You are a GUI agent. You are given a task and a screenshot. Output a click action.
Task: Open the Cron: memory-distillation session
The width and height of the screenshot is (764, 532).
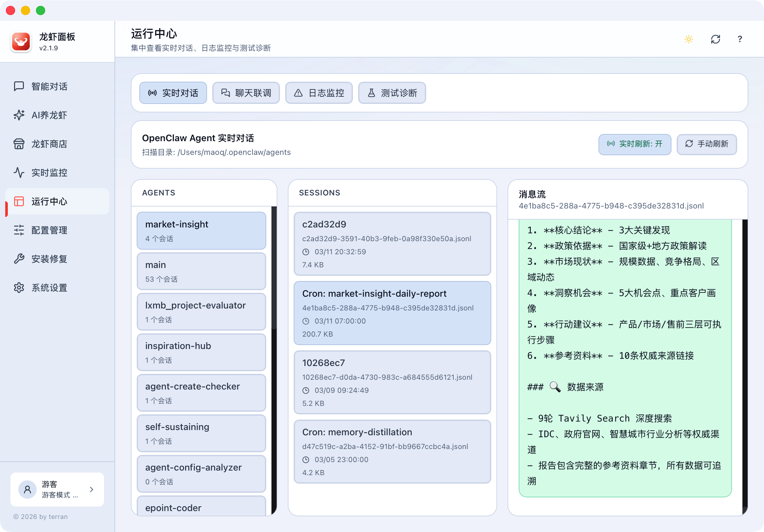click(x=392, y=452)
